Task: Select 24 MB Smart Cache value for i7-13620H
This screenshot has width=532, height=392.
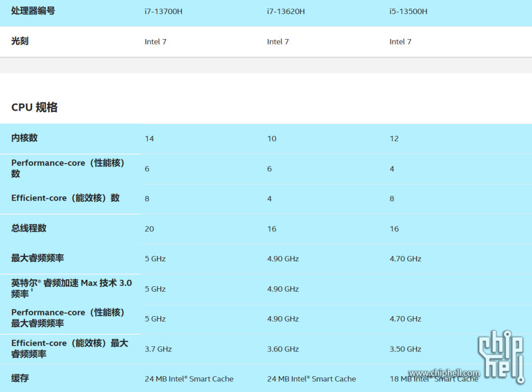Action: [x=312, y=379]
